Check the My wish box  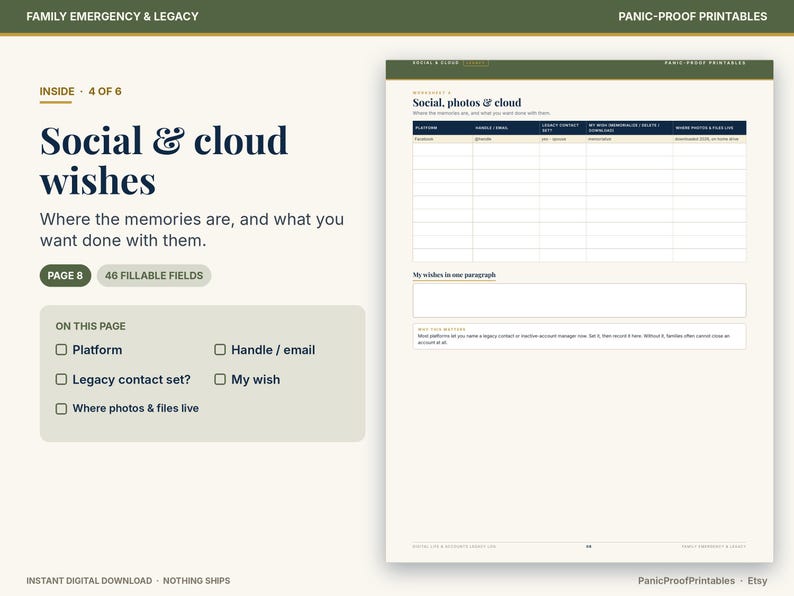220,379
